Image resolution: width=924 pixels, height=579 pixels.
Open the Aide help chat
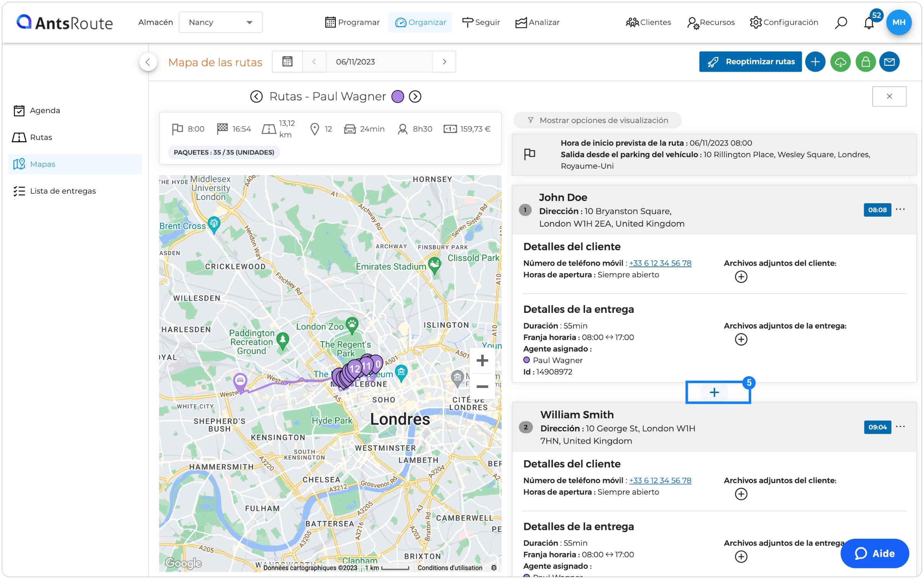(874, 553)
